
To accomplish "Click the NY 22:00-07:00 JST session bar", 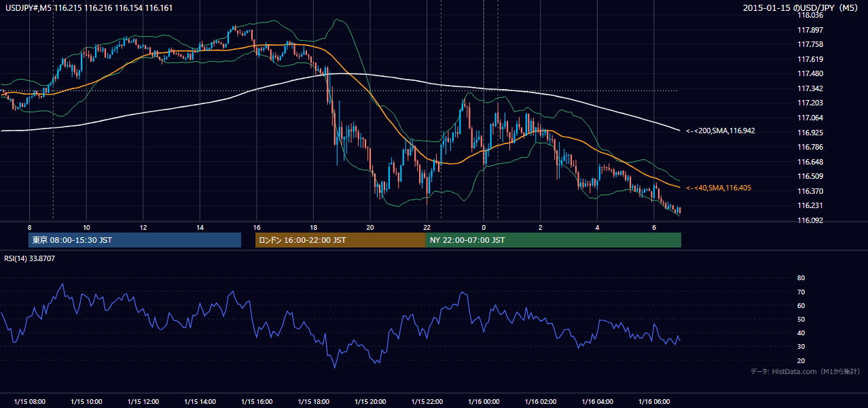I will click(554, 240).
